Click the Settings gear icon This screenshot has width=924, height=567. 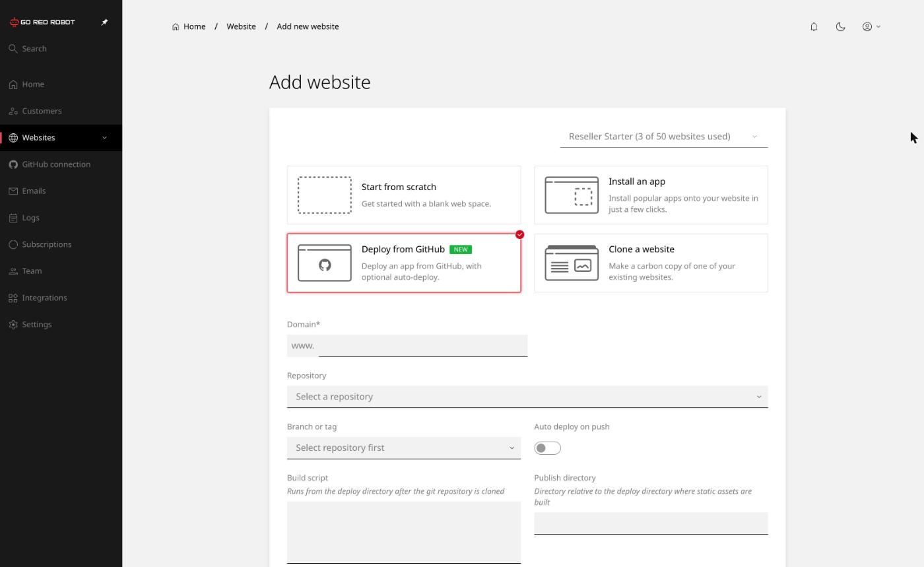coord(13,325)
